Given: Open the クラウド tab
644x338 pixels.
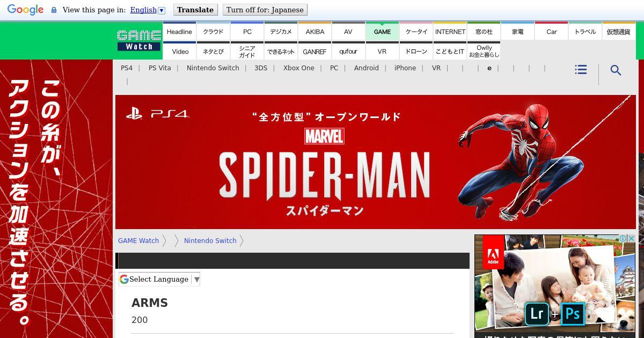Looking at the screenshot, I should coord(213,32).
